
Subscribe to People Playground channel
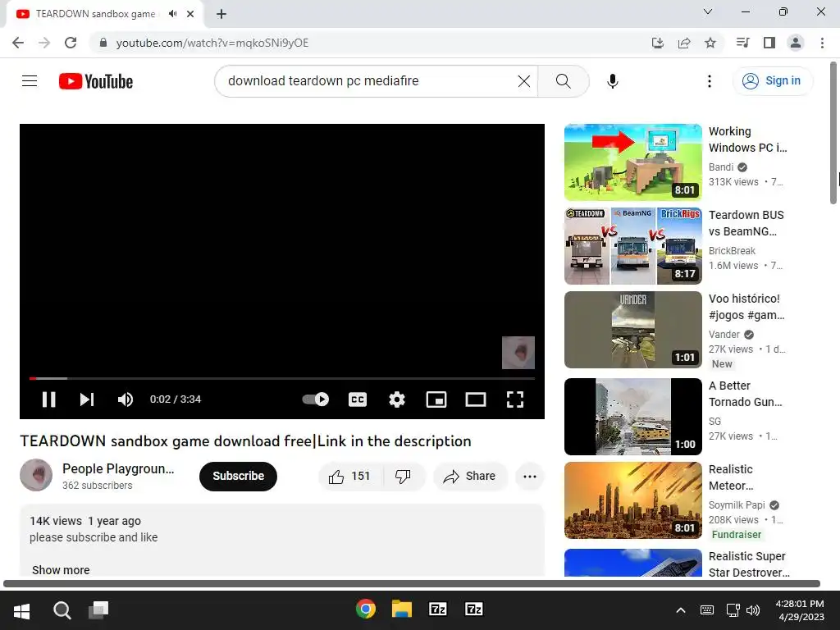coord(239,477)
